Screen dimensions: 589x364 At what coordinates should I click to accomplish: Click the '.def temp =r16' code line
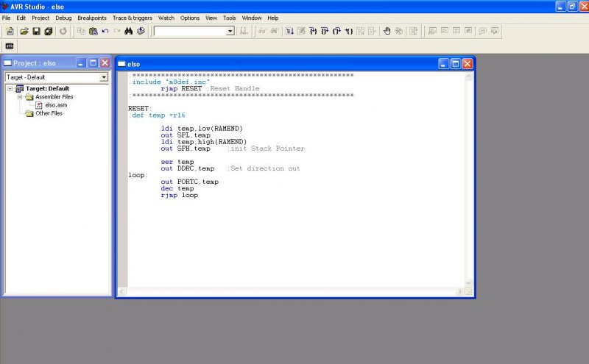click(157, 115)
